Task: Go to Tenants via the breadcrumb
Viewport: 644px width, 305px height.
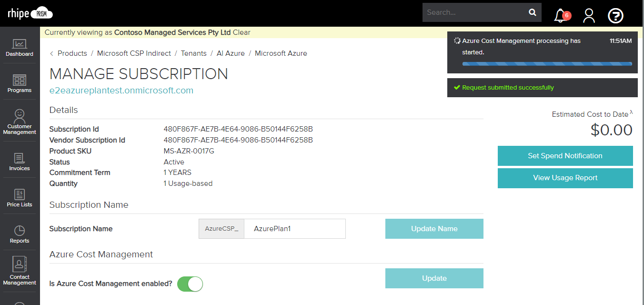Action: click(193, 53)
